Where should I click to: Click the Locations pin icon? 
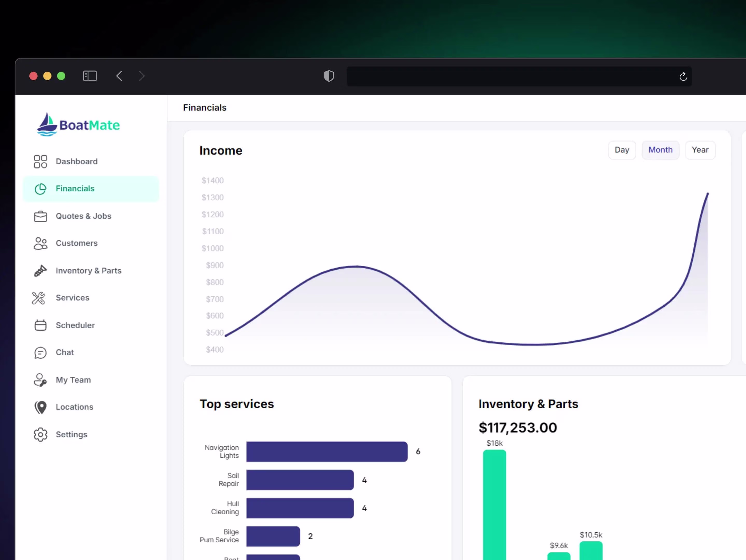tap(40, 407)
